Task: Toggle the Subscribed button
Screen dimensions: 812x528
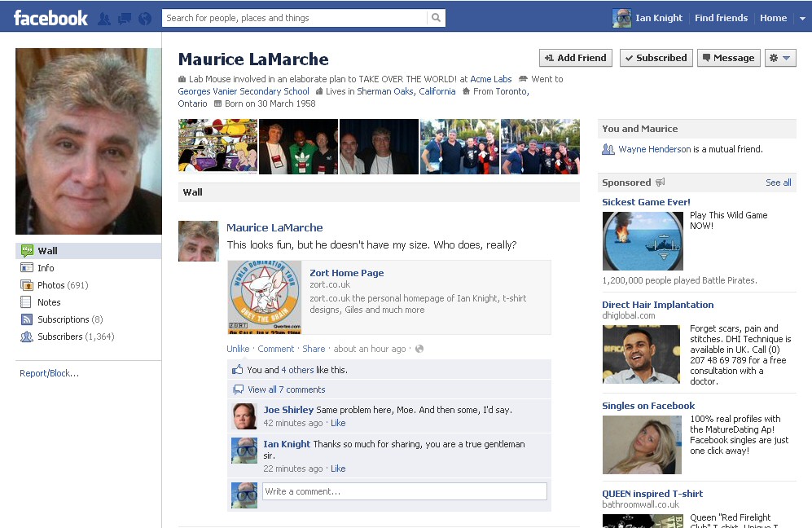Action: coord(656,58)
